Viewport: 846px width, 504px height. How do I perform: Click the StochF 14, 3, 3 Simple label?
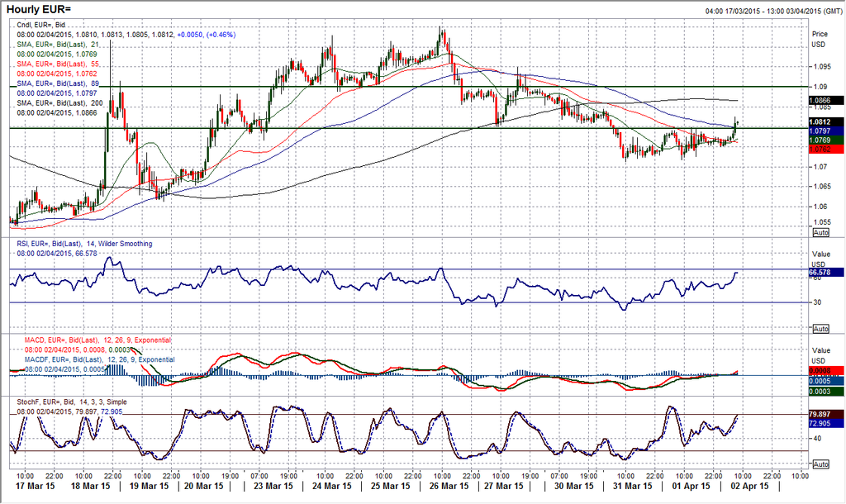(x=73, y=402)
